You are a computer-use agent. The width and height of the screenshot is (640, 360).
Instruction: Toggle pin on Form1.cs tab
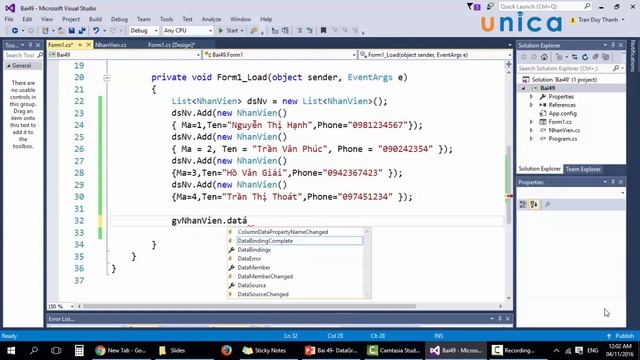[x=80, y=45]
